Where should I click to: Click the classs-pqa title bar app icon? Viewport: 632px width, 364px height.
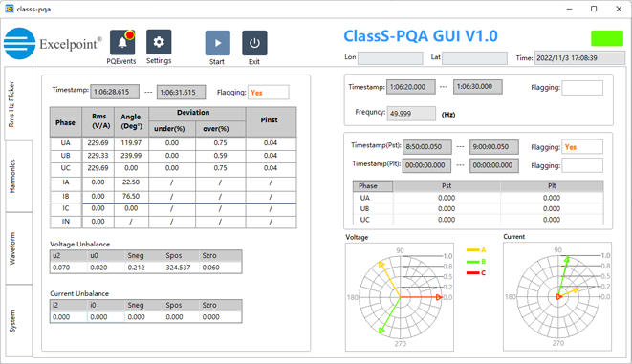click(10, 9)
